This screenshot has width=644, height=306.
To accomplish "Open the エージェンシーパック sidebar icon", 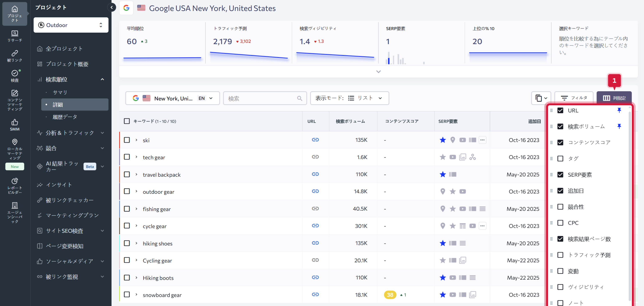I will (14, 213).
